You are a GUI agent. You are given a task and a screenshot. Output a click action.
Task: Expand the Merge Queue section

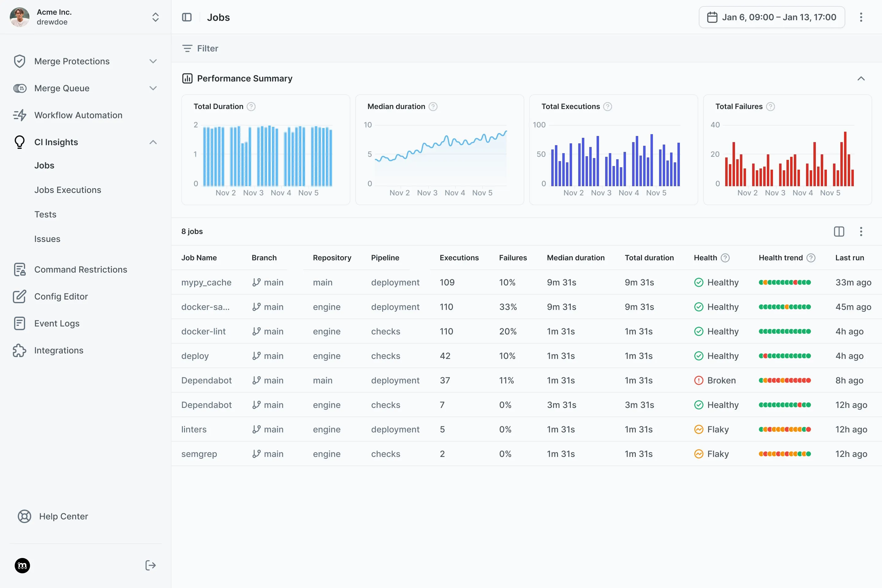tap(153, 88)
